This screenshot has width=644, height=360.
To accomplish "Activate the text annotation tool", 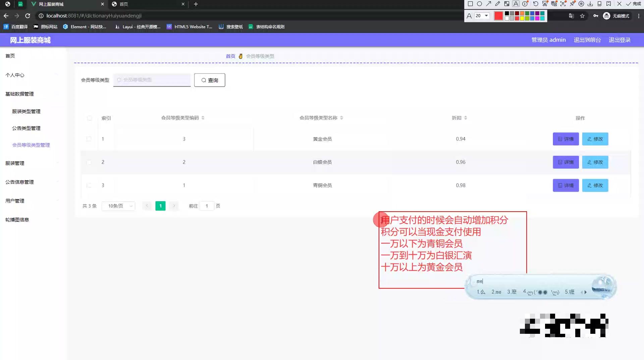I will click(516, 4).
